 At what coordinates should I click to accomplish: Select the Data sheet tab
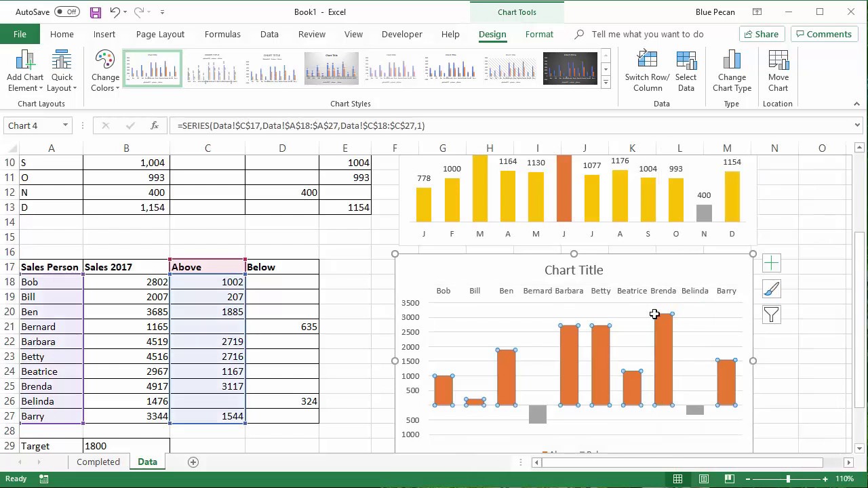(x=147, y=462)
